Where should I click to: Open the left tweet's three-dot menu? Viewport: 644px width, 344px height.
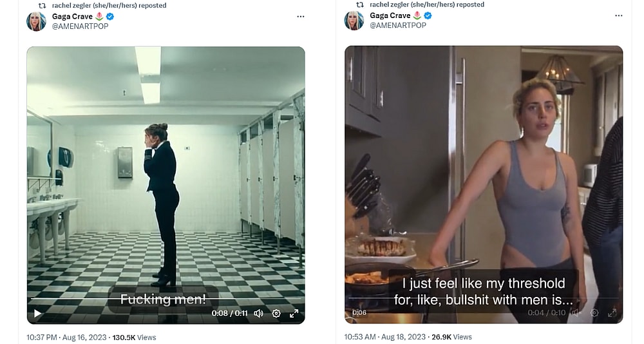300,16
